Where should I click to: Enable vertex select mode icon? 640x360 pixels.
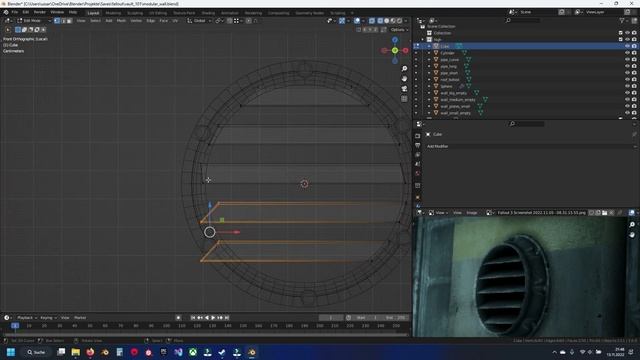[x=57, y=20]
